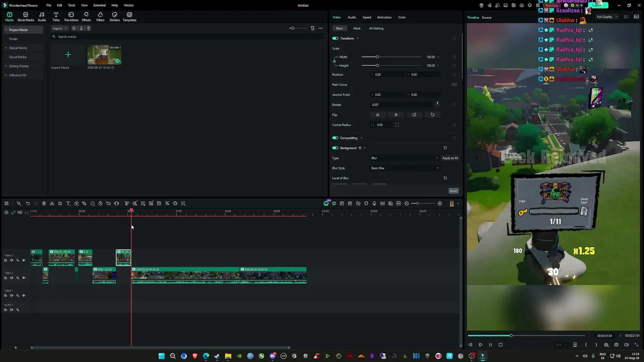Open the Filters library
This screenshot has width=644, height=362.
pyautogui.click(x=101, y=17)
